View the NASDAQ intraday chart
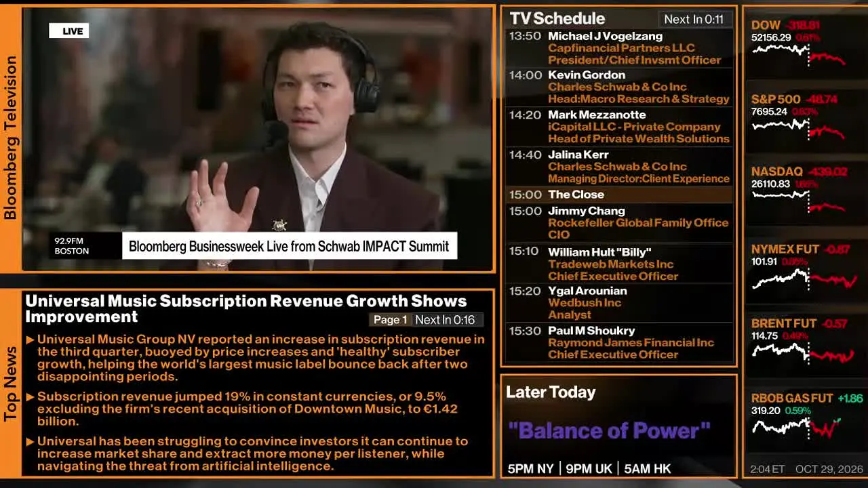This screenshot has height=488, width=868. (799, 202)
